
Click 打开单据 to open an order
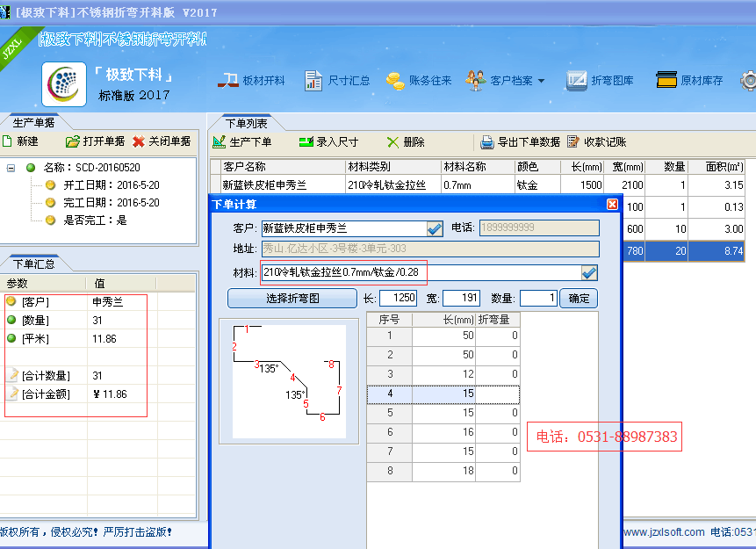click(x=95, y=141)
